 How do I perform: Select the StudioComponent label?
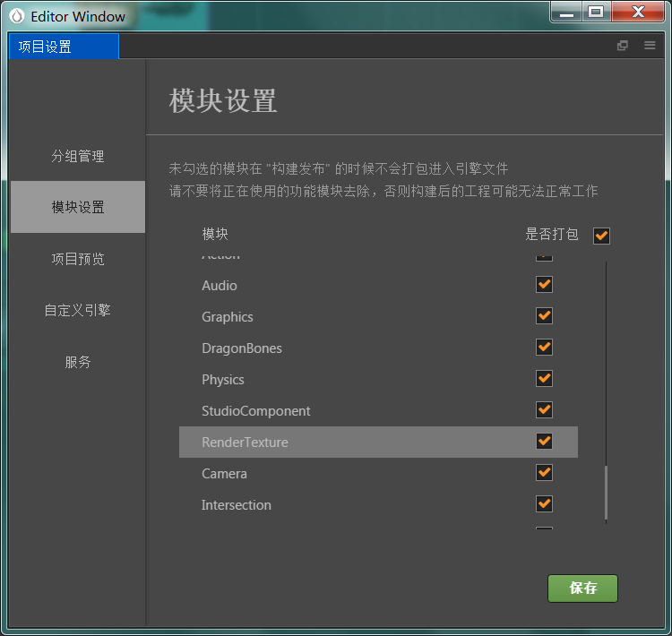click(256, 411)
